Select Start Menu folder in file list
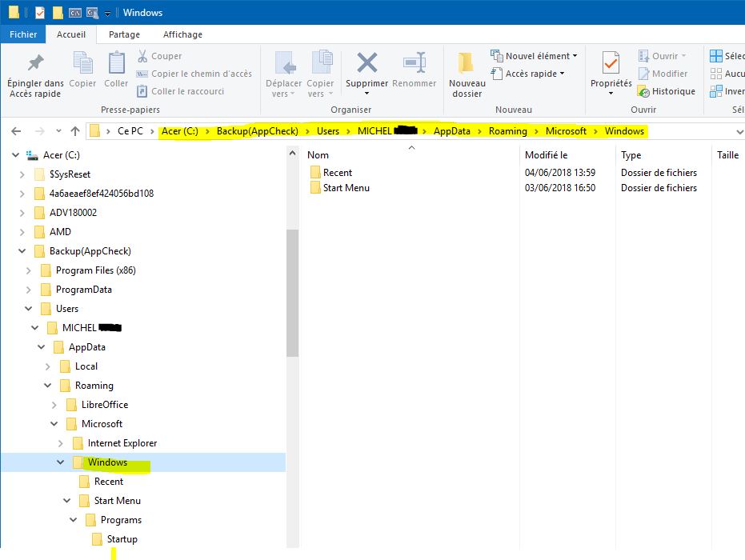 (x=340, y=188)
